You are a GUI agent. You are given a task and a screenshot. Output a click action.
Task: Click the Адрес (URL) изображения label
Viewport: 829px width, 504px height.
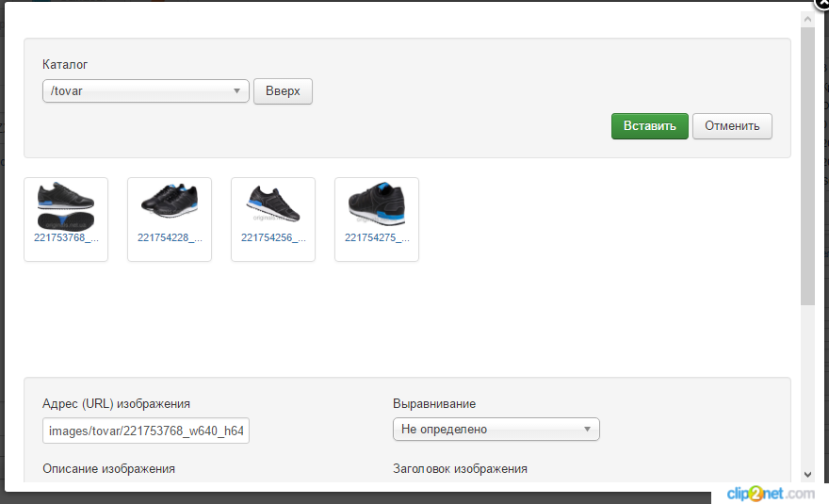tap(117, 403)
